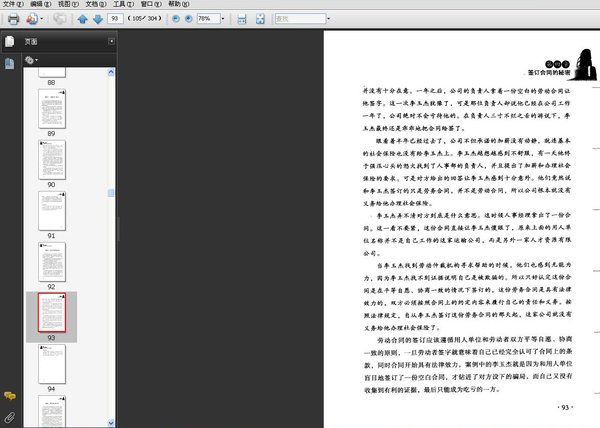Click the greyed-out comments icon in the toolbar
The image size is (600, 428).
tap(60, 18)
